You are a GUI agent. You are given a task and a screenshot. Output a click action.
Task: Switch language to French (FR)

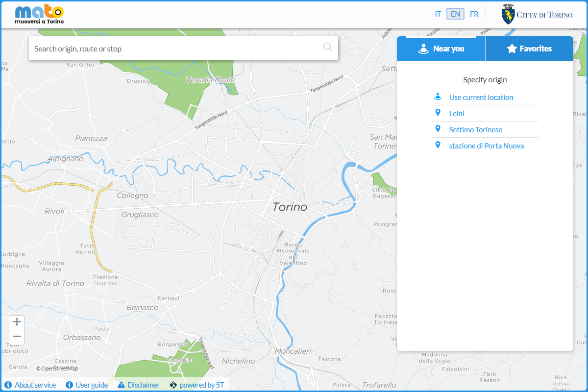click(x=474, y=14)
